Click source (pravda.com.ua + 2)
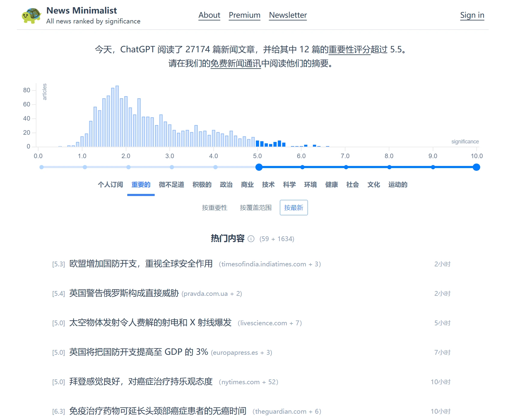Screen dimensions: 514x420 pos(212,294)
